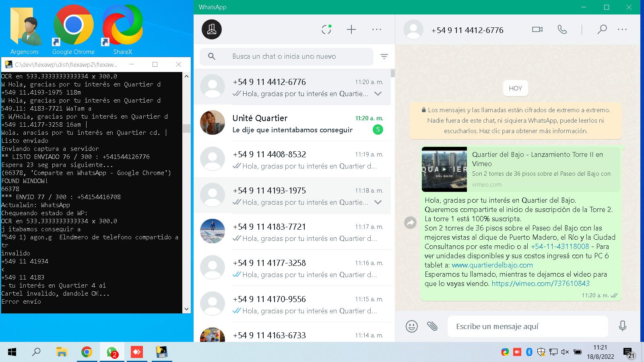Viewport: 644px width, 362px height.
Task: Open File Explorer from the taskbar
Action: click(x=61, y=352)
